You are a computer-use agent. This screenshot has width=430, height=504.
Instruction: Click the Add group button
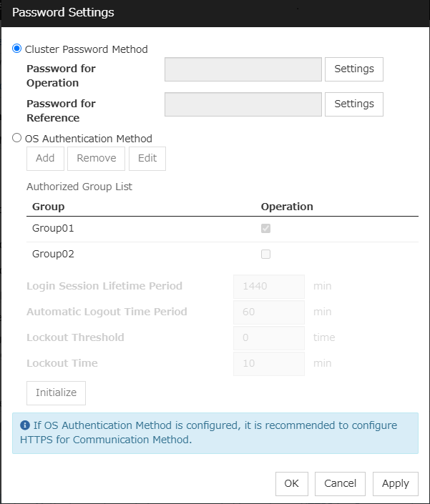[x=45, y=158]
